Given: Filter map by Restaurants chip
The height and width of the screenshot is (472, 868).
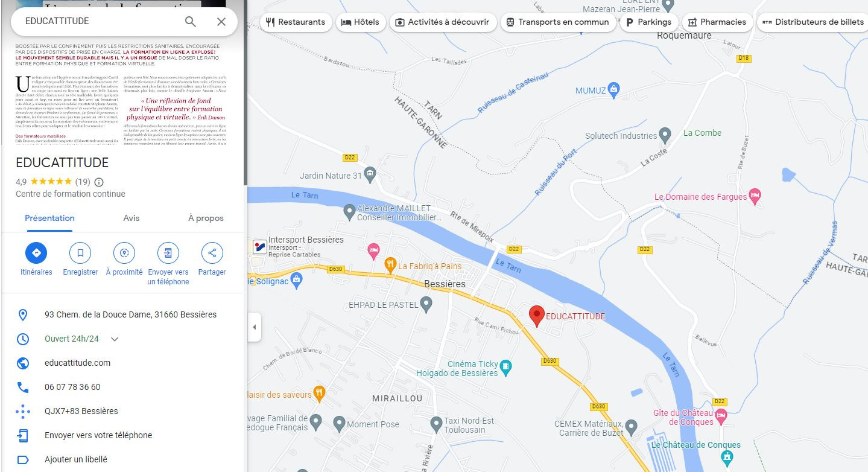Looking at the screenshot, I should [296, 22].
